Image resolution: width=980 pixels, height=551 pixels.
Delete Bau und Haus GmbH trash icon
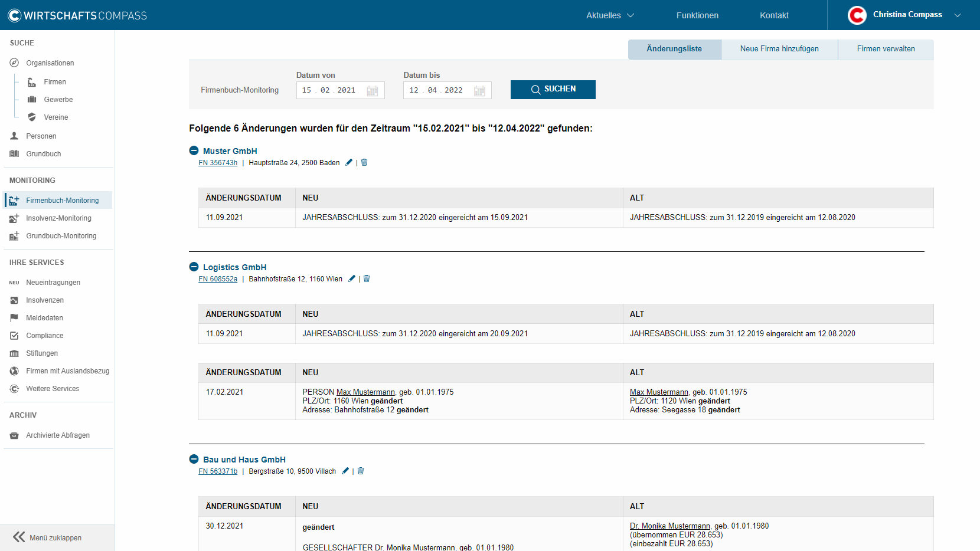click(361, 471)
